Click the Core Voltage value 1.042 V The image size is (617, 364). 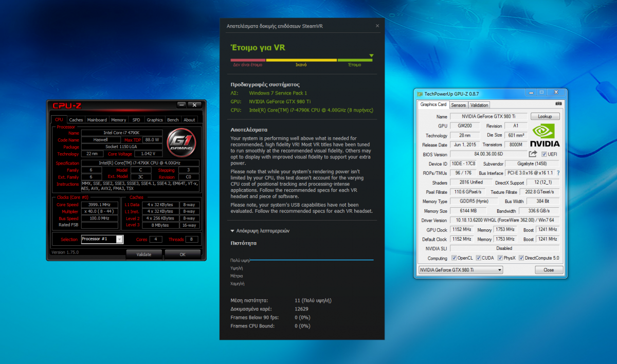click(150, 154)
